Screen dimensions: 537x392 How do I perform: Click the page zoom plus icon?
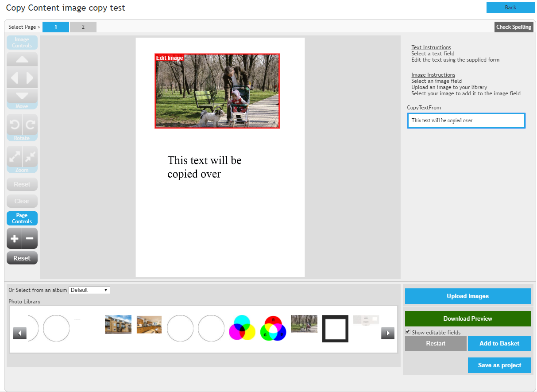(x=14, y=238)
